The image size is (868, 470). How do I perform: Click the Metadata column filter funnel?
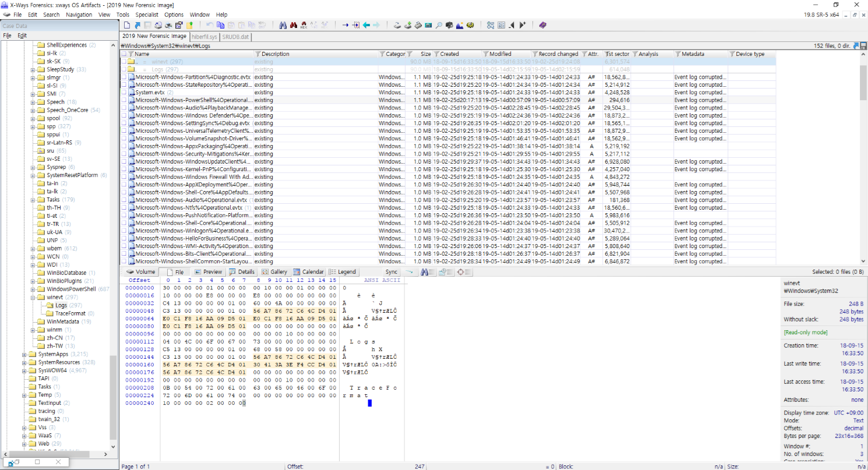tap(678, 54)
